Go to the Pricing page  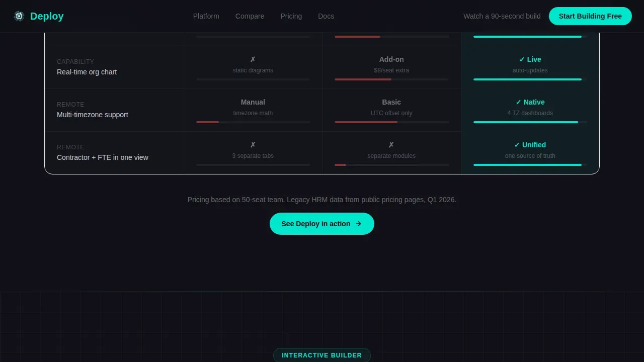[291, 16]
